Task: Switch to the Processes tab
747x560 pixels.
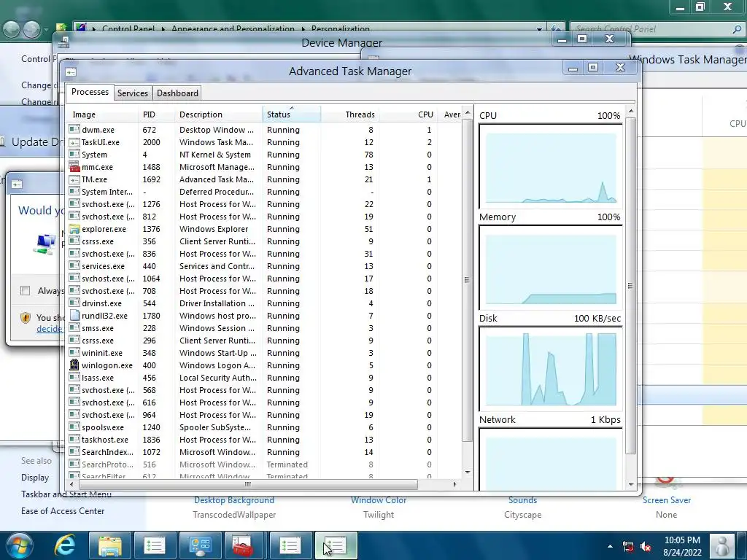Action: pos(90,92)
